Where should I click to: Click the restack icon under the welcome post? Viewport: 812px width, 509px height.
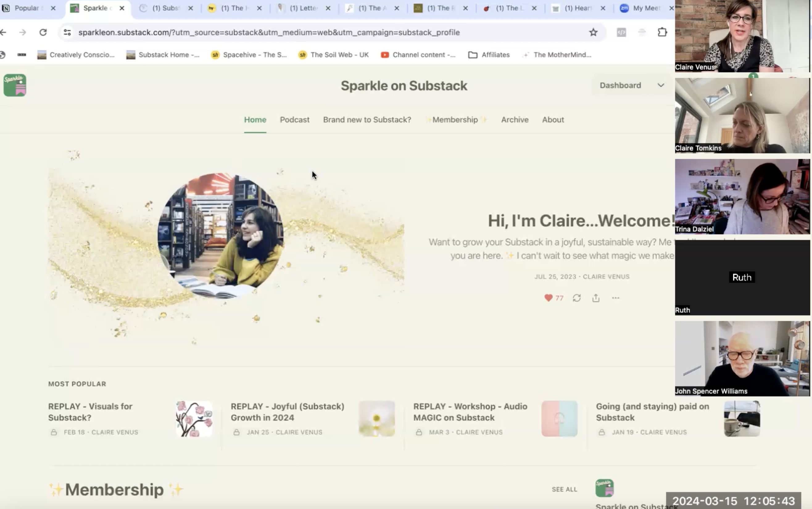point(576,298)
